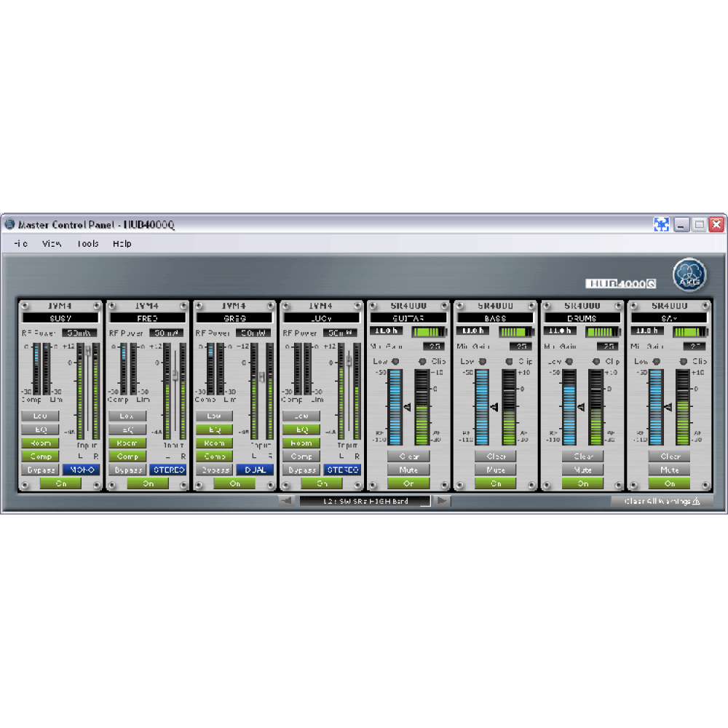This screenshot has width=728, height=728.
Task: Click the squelch triangle marker on BASS channel
Action: coord(494,407)
